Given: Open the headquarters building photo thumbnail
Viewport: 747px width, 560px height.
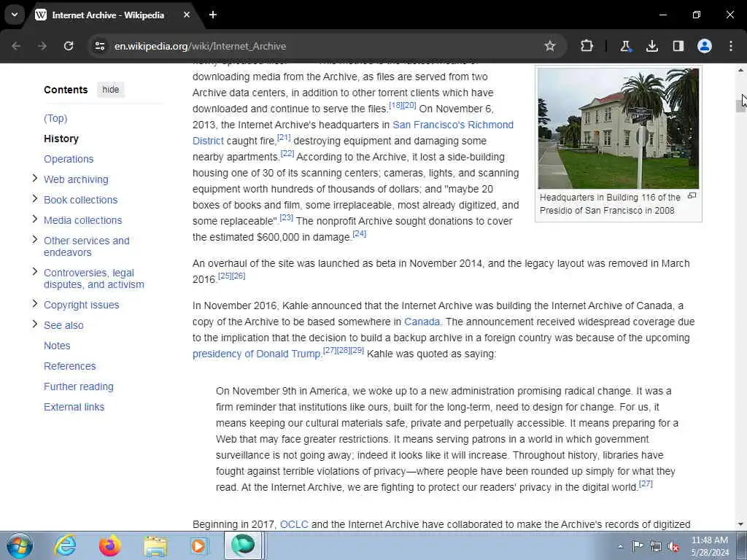Looking at the screenshot, I should click(619, 128).
